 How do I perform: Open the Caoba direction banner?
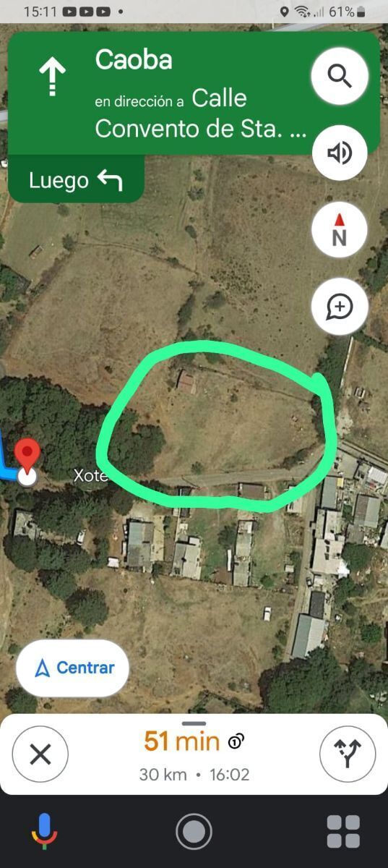click(194, 93)
